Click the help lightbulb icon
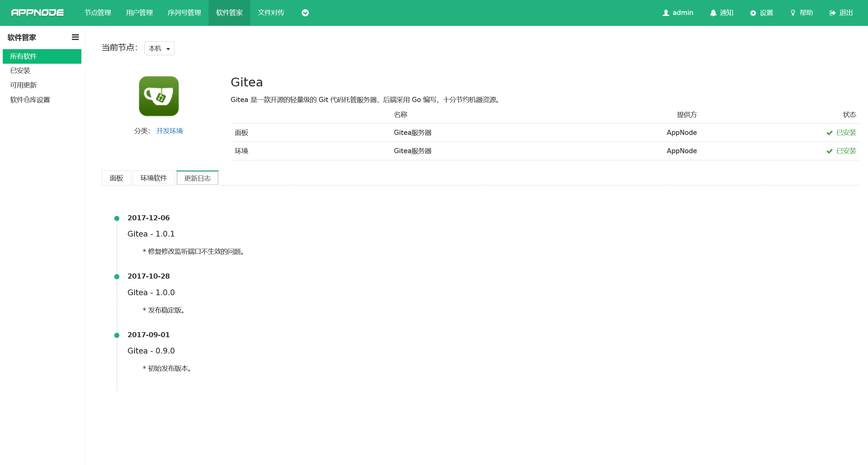Viewport: 868px width, 465px height. [x=793, y=13]
